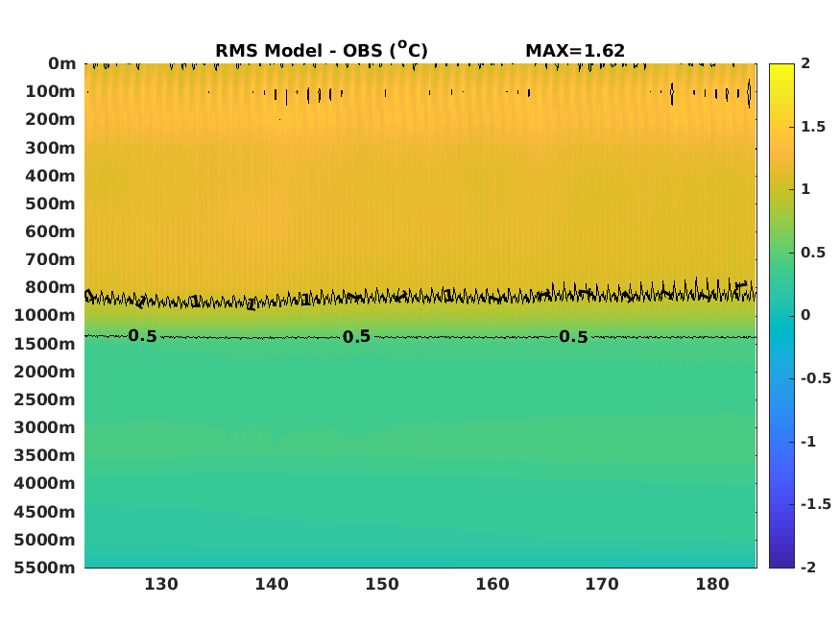Viewport: 840px width, 630px height.
Task: Click the 600m depth axis label
Action: pyautogui.click(x=50, y=231)
